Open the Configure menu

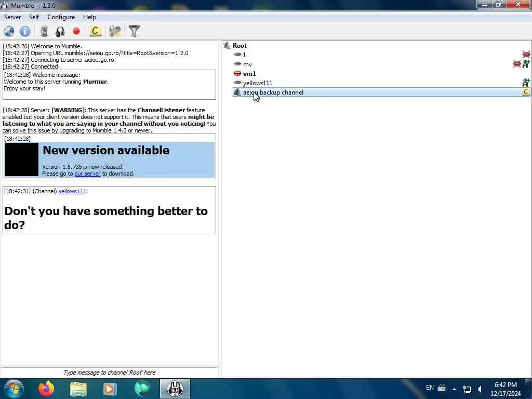[61, 17]
